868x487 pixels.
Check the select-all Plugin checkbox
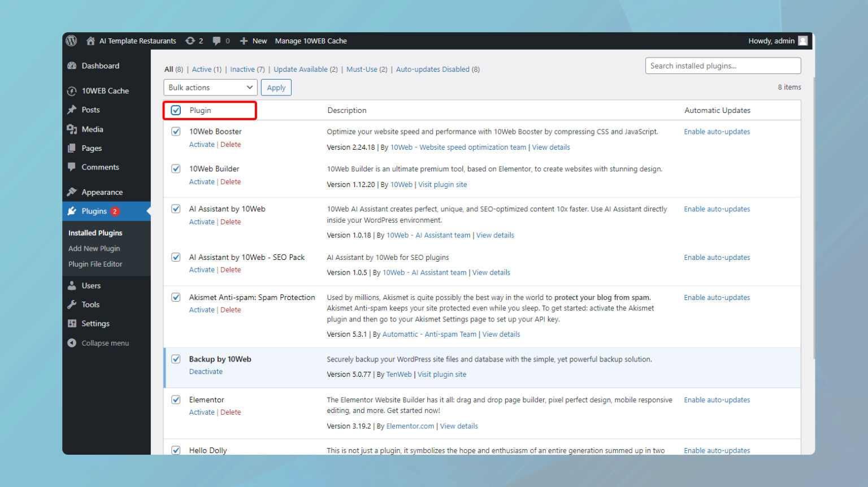pyautogui.click(x=176, y=110)
